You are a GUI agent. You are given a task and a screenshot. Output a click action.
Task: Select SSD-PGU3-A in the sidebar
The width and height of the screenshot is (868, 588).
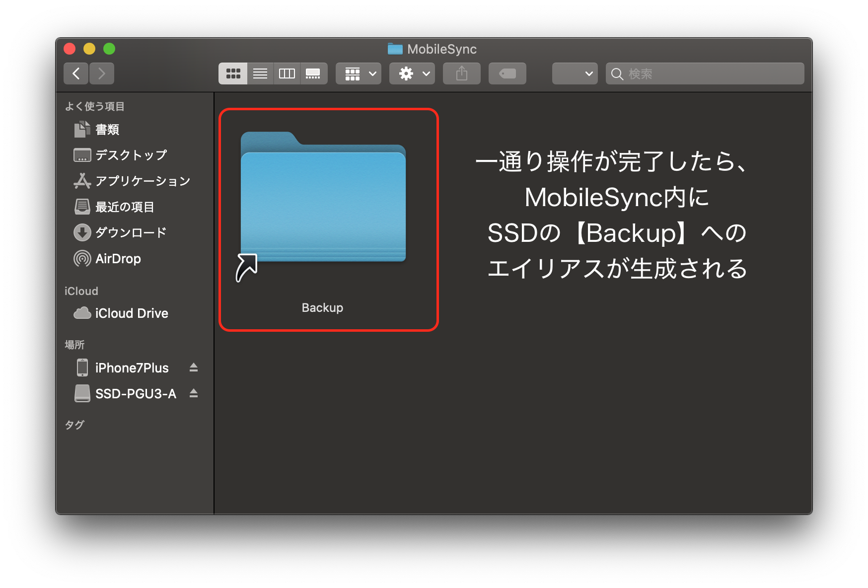[135, 394]
